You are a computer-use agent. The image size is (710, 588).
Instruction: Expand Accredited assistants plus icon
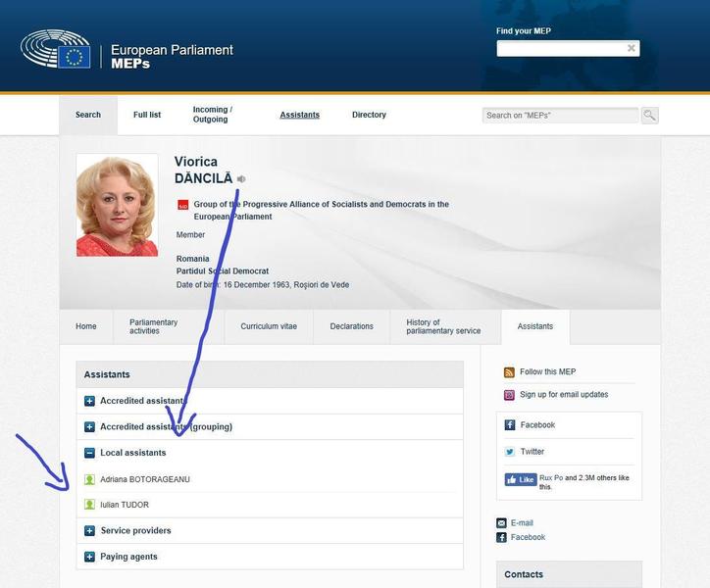point(89,401)
